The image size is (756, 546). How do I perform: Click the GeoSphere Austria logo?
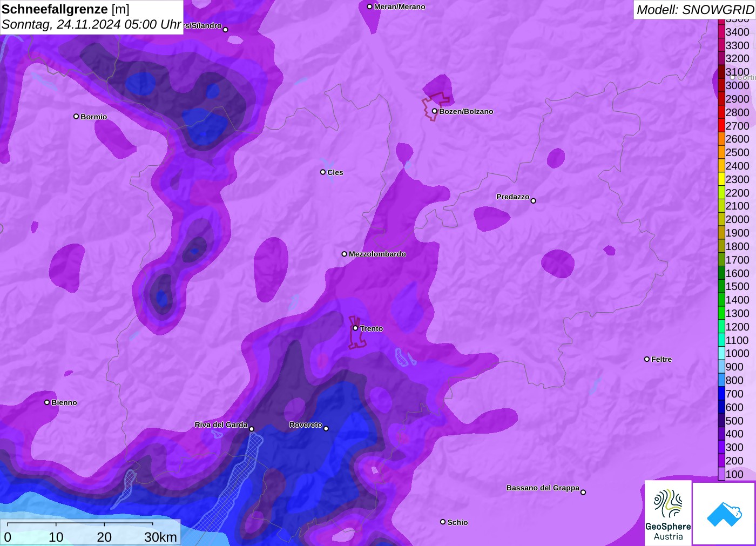click(668, 513)
